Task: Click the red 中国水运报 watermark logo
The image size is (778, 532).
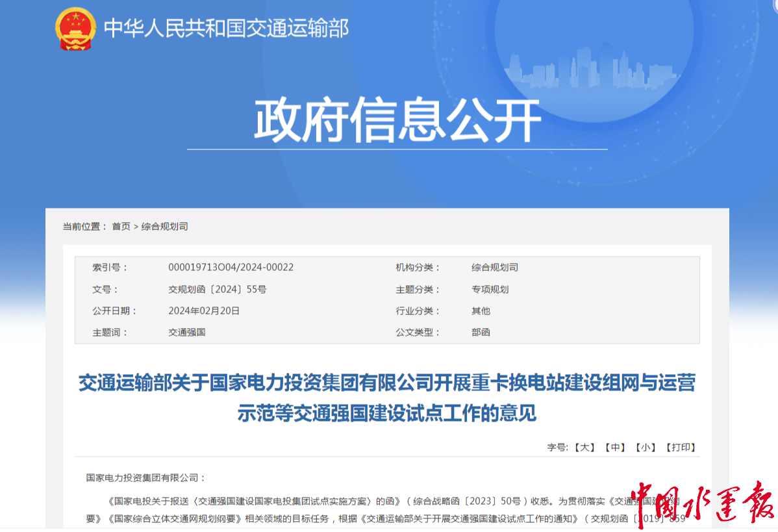Action: point(701,503)
